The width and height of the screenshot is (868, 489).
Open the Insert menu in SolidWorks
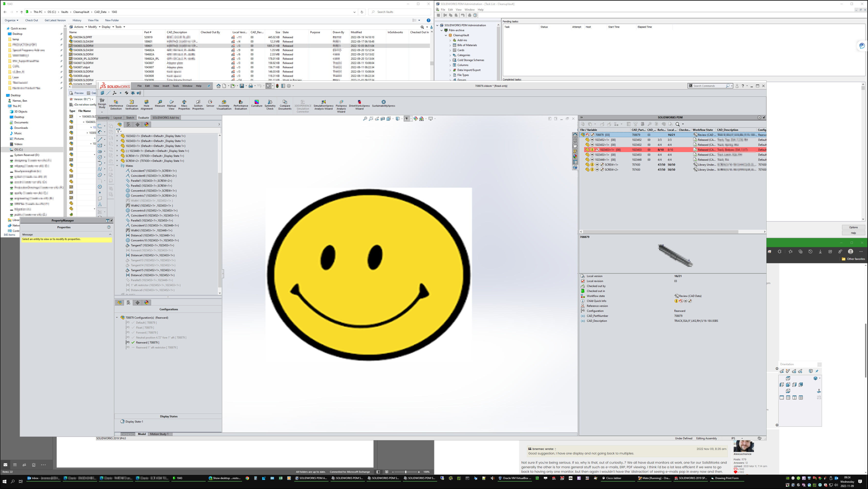click(166, 86)
